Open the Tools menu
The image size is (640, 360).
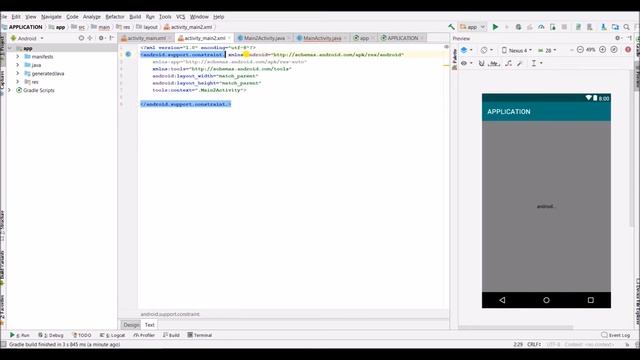(165, 17)
